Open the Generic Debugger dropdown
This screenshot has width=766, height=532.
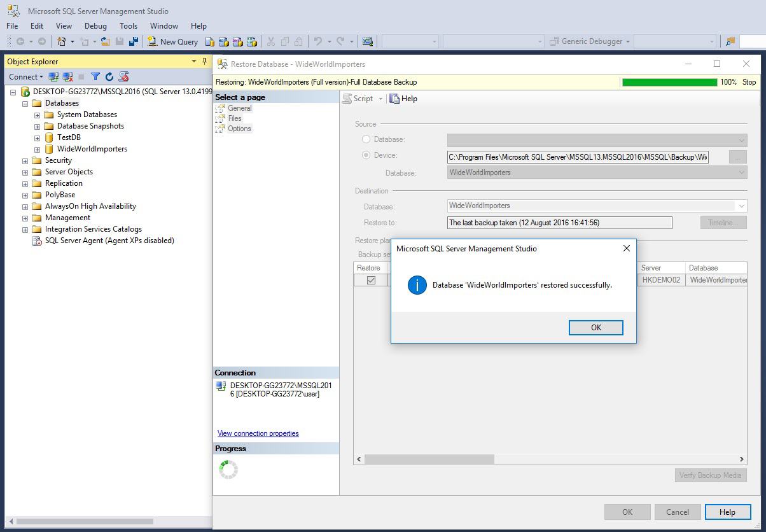click(627, 41)
